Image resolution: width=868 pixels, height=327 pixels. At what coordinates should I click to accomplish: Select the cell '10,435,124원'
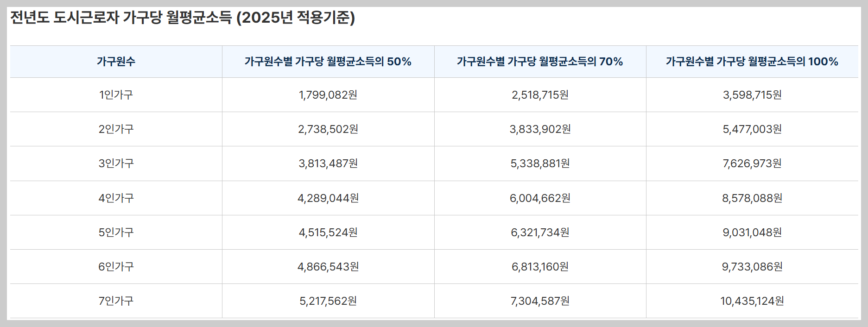[752, 301]
